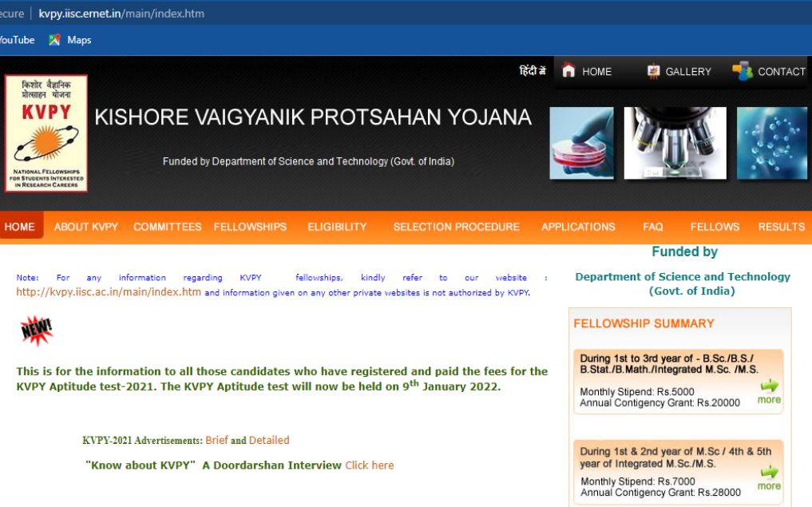Open the Detailed advertisement link
This screenshot has height=507, width=812.
click(269, 440)
